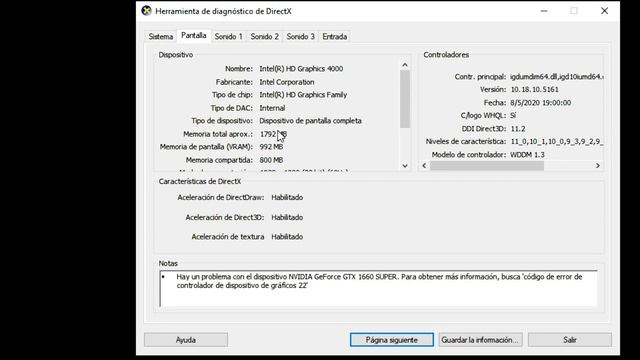Click the Ayuda button
640x360 pixels.
pos(186,340)
